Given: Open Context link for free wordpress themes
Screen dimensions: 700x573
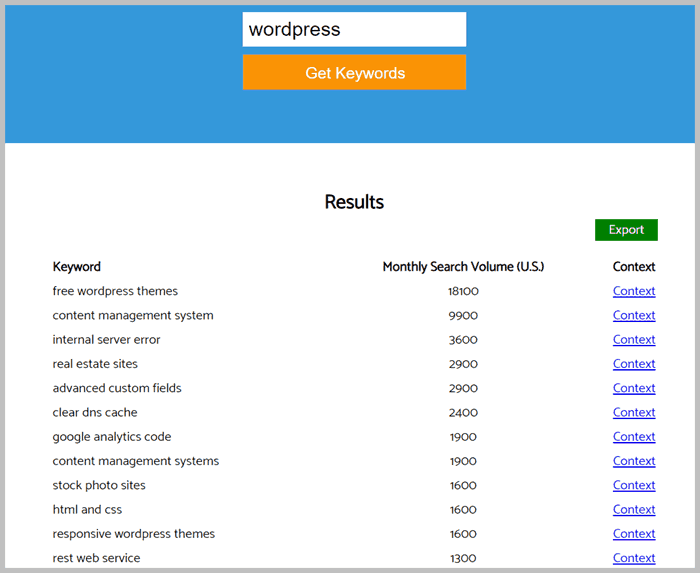Looking at the screenshot, I should coord(633,291).
